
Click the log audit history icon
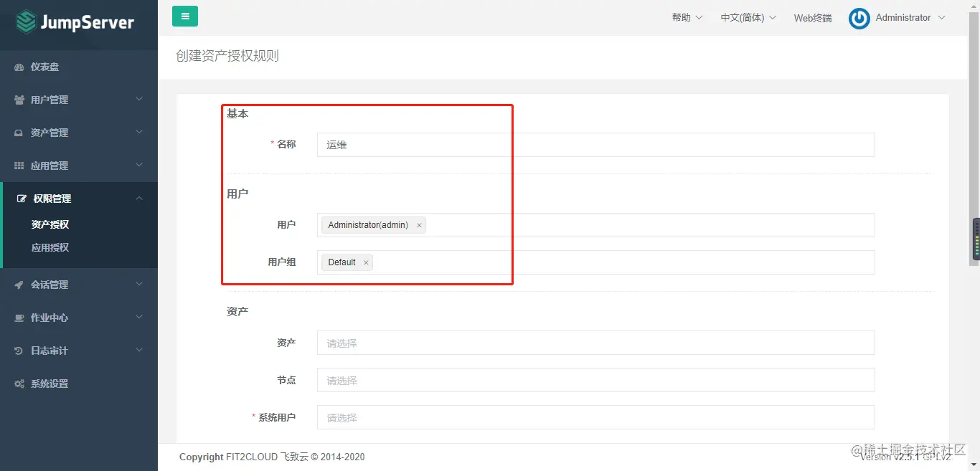tap(19, 351)
